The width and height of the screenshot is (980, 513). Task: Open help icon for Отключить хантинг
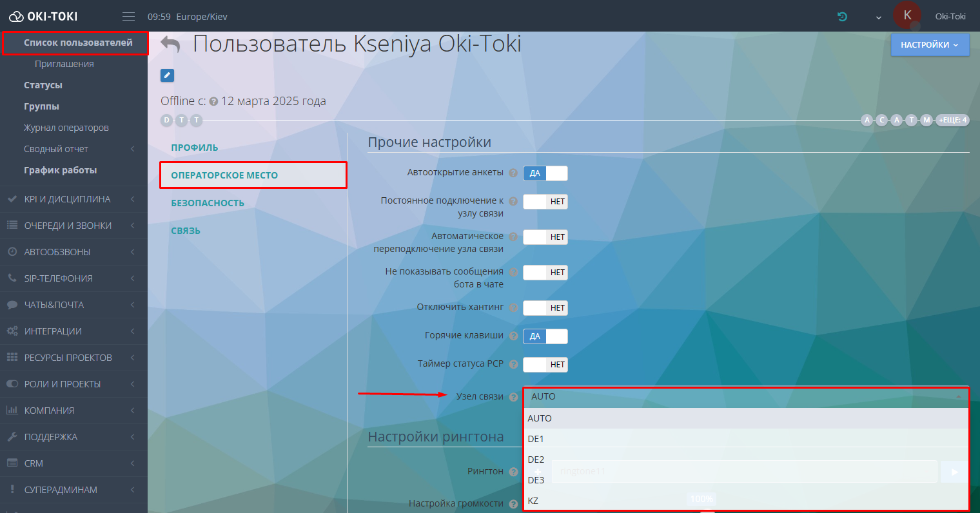[513, 307]
